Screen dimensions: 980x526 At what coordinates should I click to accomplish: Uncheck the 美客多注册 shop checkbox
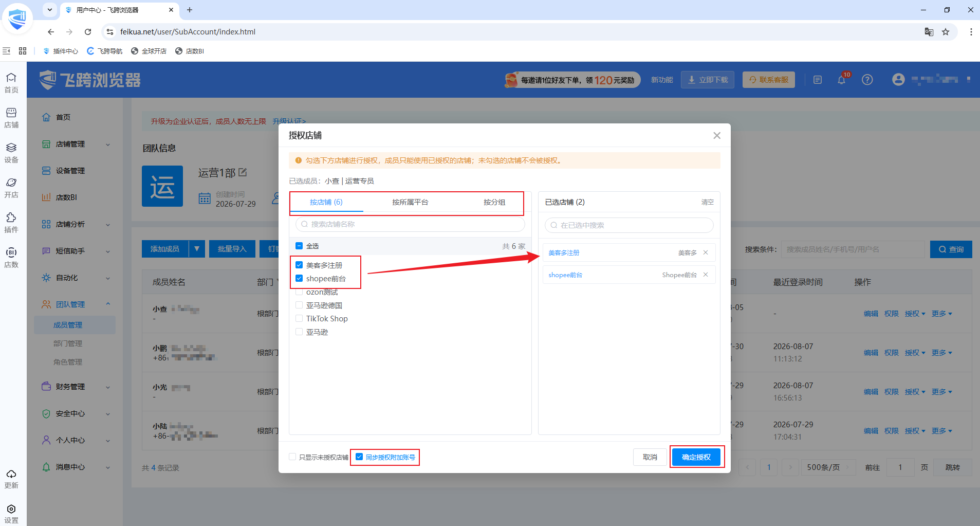click(299, 265)
